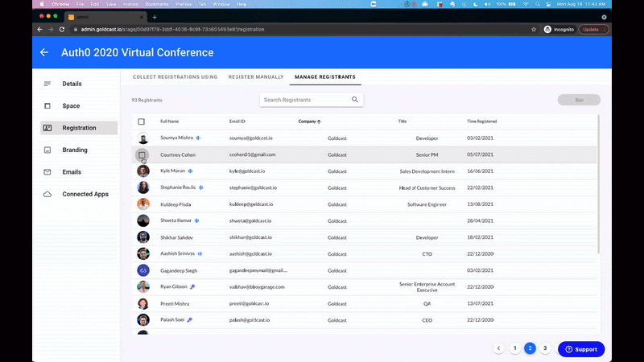
Task: Open the Registration sidebar section
Action: [x=79, y=128]
